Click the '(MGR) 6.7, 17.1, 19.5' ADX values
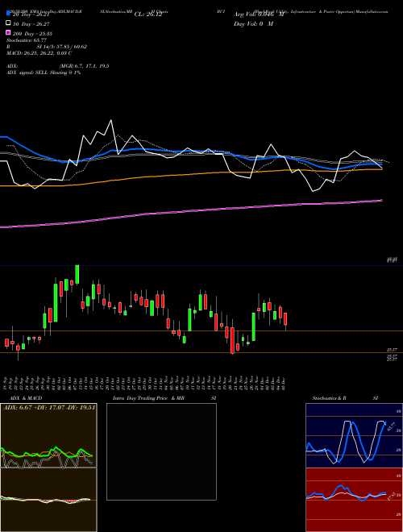 [x=84, y=66]
